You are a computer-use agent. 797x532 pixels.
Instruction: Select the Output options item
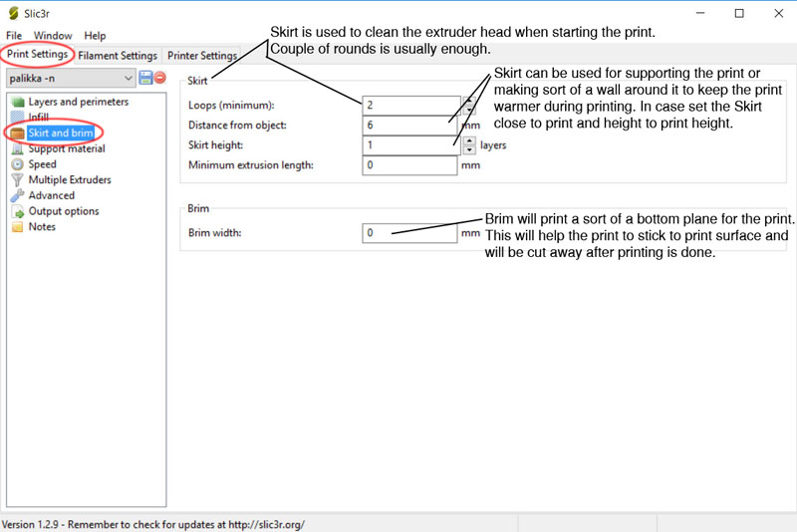64,211
